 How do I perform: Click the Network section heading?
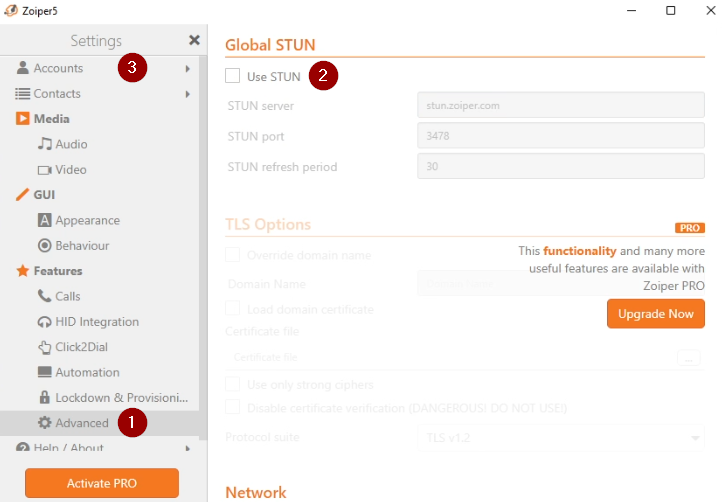pyautogui.click(x=256, y=492)
